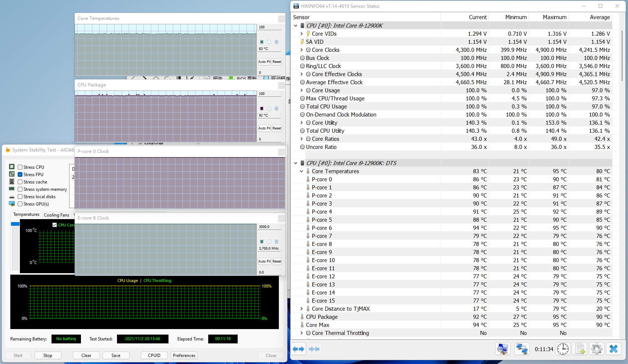The width and height of the screenshot is (628, 364).
Task: Enable the Stress CPU checkbox
Action: (20, 167)
